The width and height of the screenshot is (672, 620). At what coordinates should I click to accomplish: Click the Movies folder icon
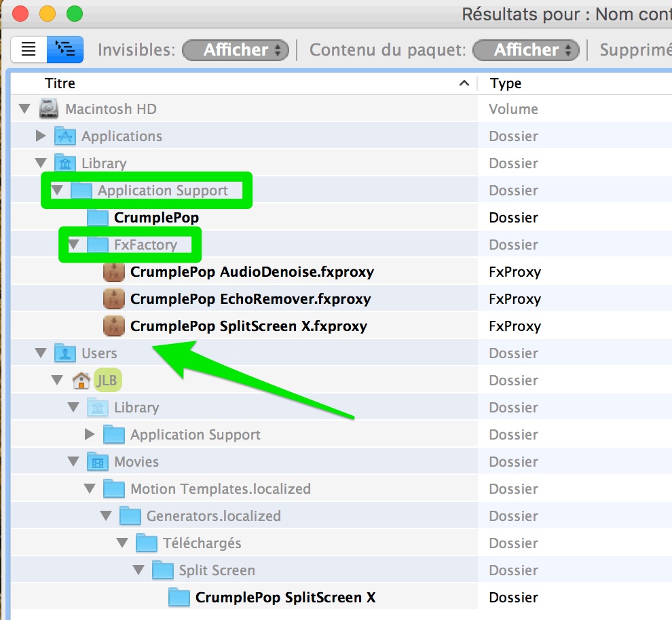98,461
